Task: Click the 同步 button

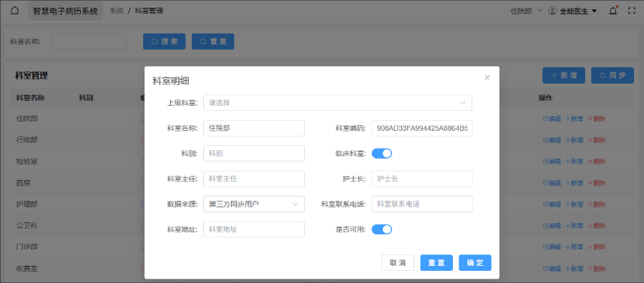Action: (613, 76)
